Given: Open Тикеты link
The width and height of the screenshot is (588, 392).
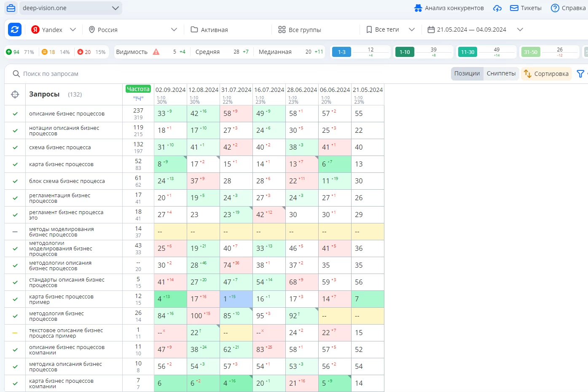Looking at the screenshot, I should [526, 8].
